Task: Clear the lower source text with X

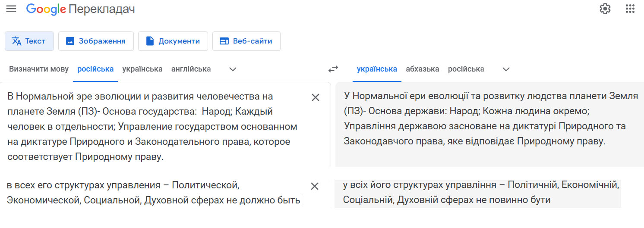Action: 315,186
